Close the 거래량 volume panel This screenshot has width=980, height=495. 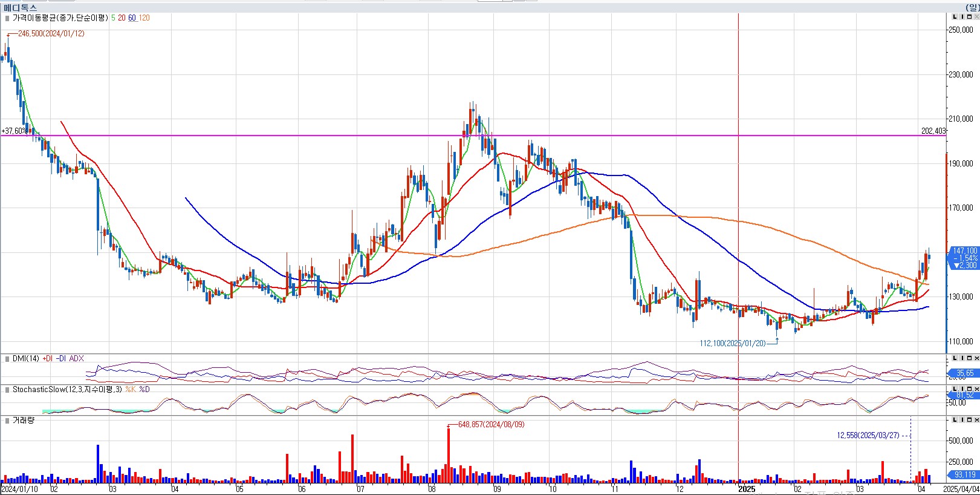click(976, 419)
